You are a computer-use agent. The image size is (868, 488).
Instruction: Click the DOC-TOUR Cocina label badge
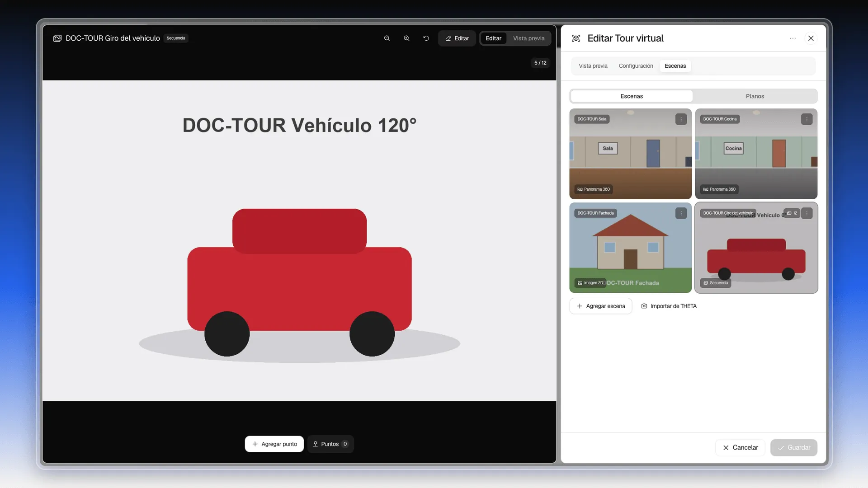pos(720,119)
